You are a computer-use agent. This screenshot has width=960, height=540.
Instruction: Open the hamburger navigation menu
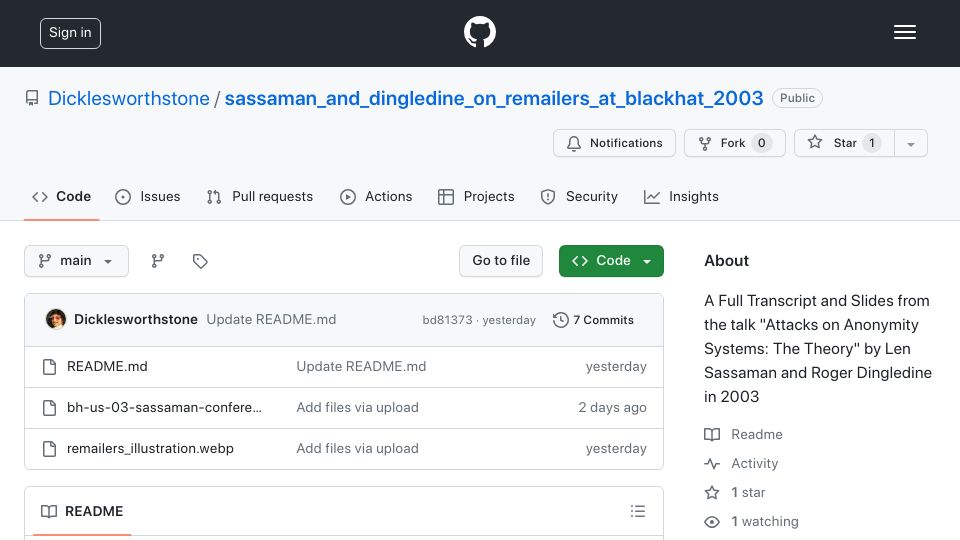[x=904, y=32]
